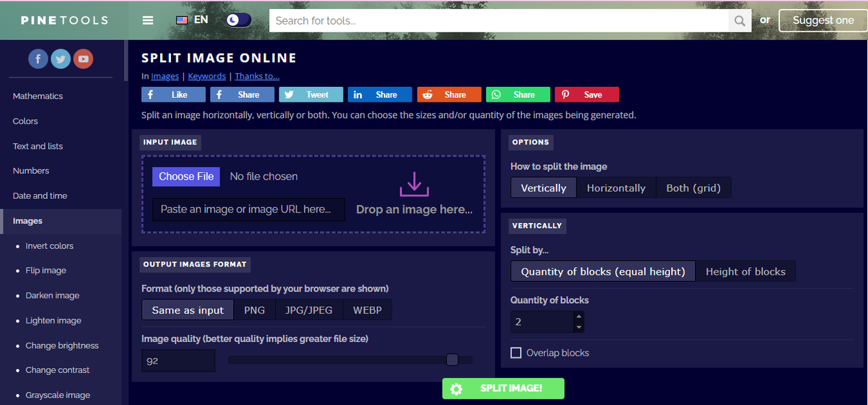Share the page on LinkedIn
Viewport: 868px width, 405px height.
pyautogui.click(x=380, y=95)
